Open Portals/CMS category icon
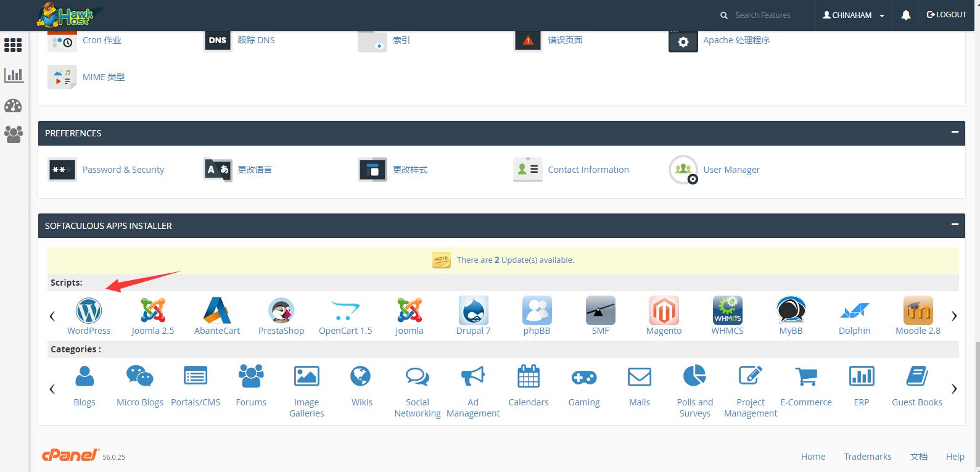Image resolution: width=980 pixels, height=472 pixels. point(196,376)
